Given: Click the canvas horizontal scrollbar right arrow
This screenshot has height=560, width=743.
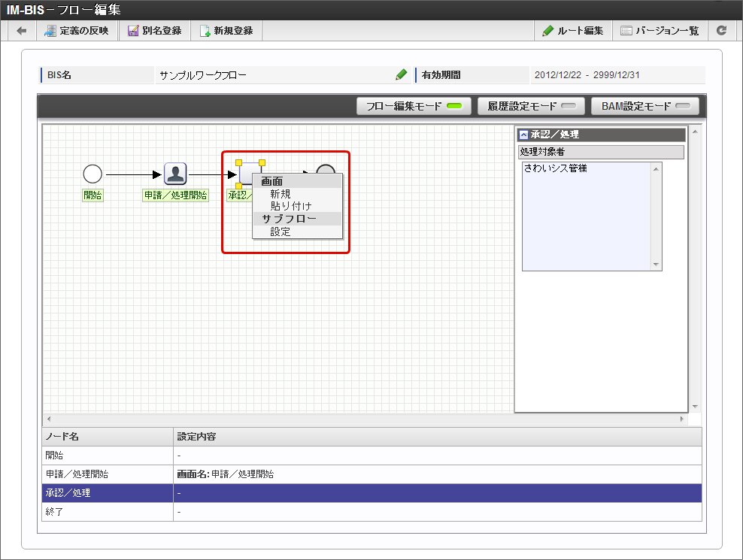Looking at the screenshot, I should point(682,419).
